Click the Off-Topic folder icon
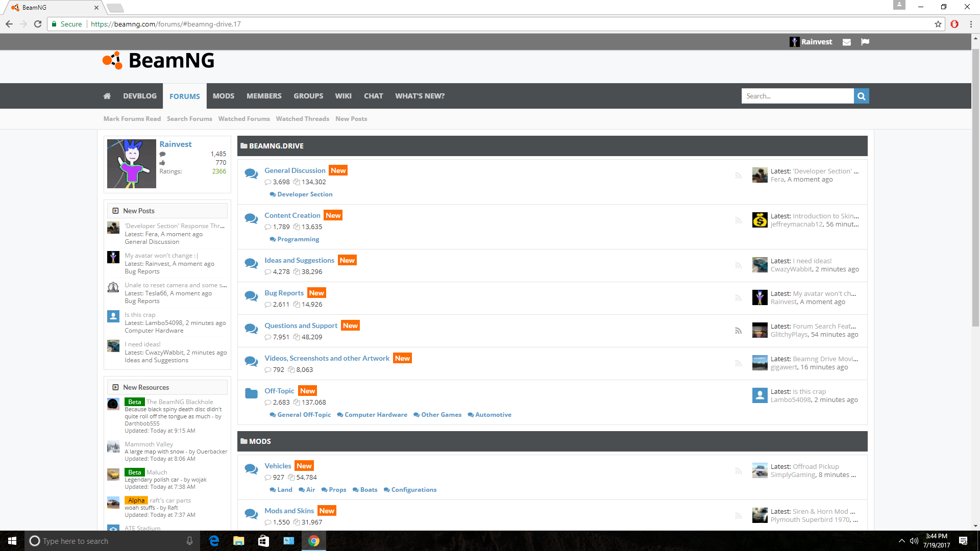 tap(251, 393)
